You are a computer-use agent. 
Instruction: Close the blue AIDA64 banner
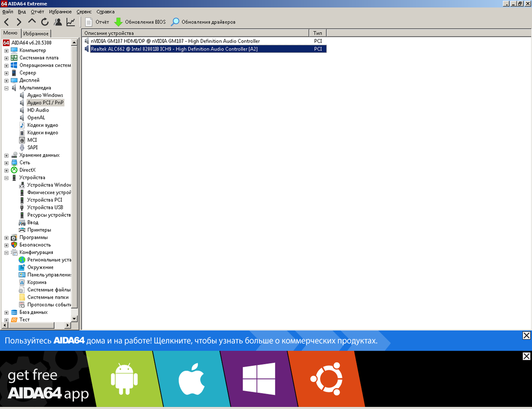pyautogui.click(x=526, y=335)
